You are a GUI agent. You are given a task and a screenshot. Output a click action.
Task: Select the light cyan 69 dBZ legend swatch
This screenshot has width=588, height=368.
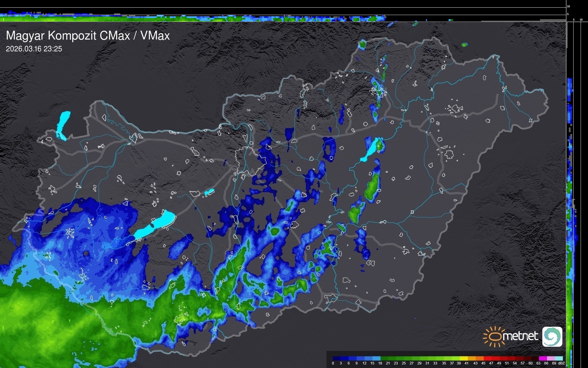(x=559, y=358)
